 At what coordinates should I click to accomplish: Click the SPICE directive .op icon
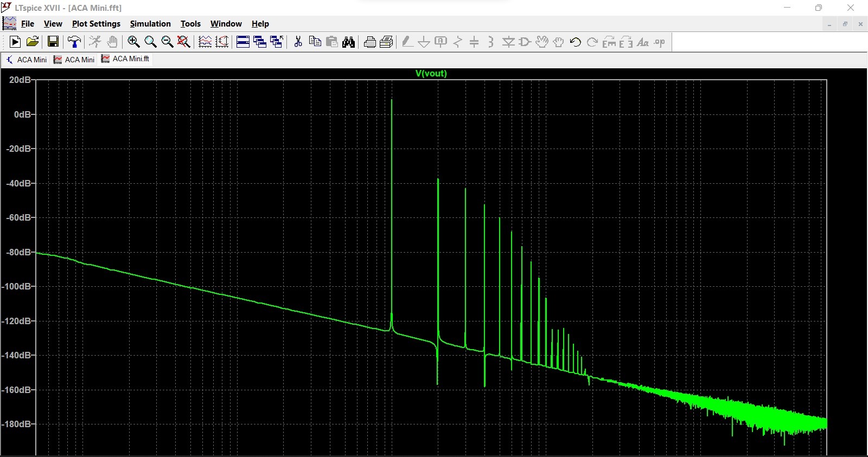pos(660,42)
